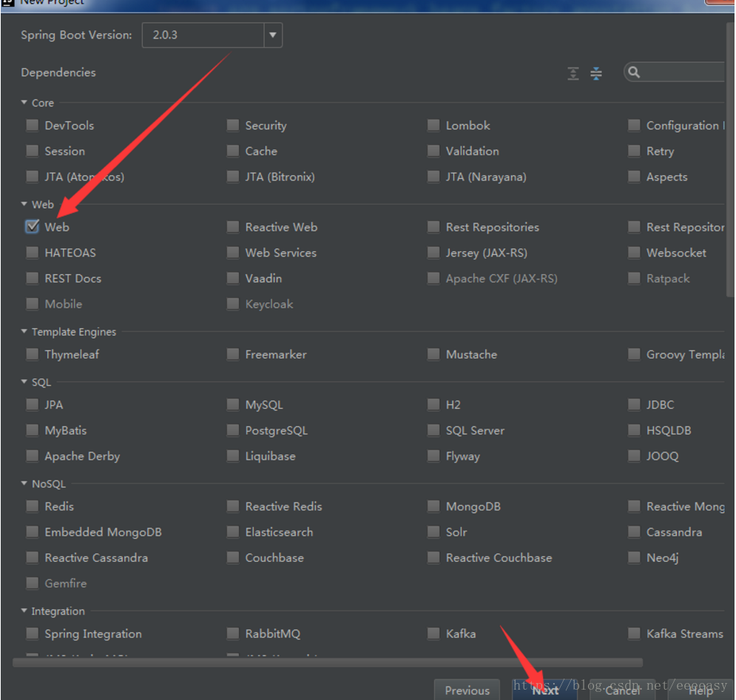The width and height of the screenshot is (736, 700).
Task: Enable the Aspects checkbox
Action: coord(634,177)
